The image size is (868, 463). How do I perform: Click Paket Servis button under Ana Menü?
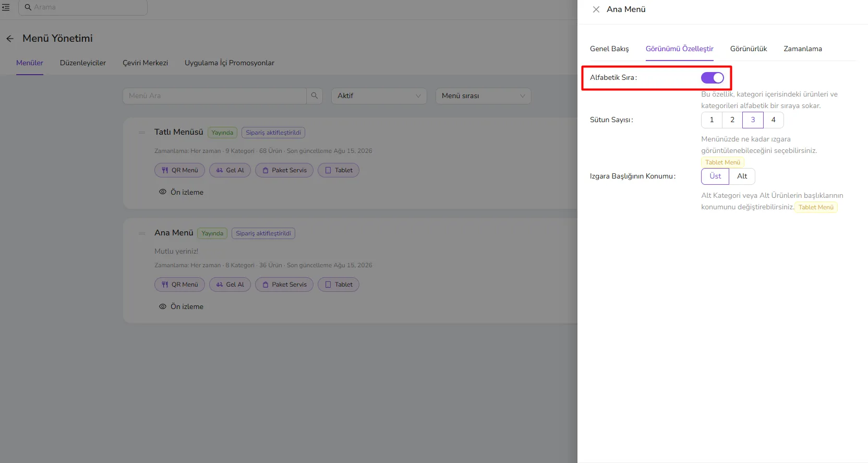click(284, 284)
